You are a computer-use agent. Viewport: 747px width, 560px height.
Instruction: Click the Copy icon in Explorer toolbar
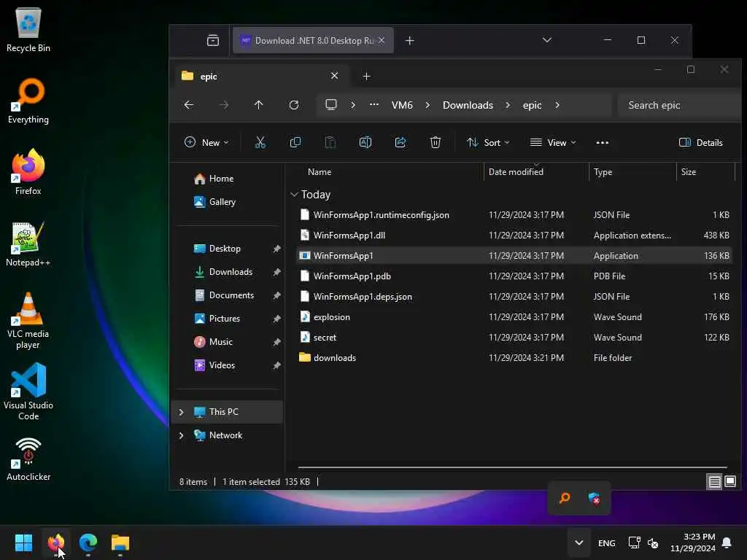coord(295,142)
